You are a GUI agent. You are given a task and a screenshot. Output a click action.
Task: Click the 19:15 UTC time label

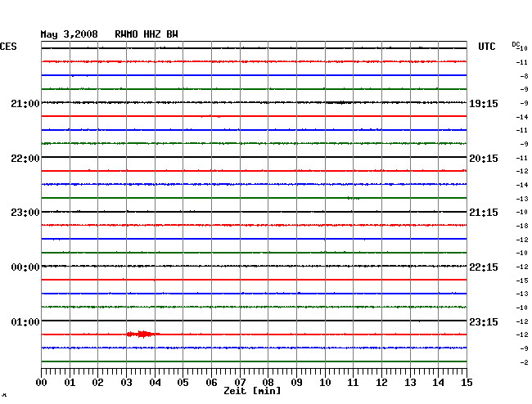(x=484, y=103)
